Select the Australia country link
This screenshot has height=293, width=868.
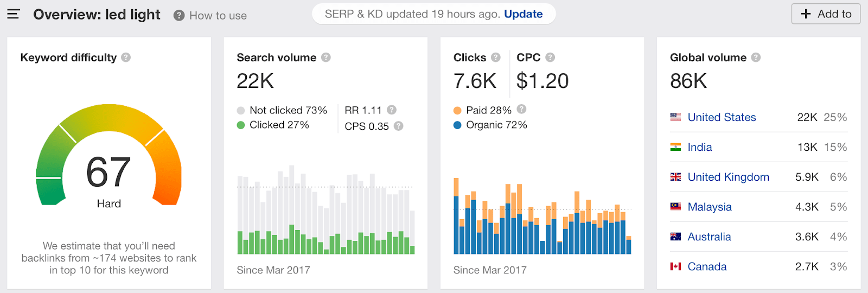[x=709, y=237]
